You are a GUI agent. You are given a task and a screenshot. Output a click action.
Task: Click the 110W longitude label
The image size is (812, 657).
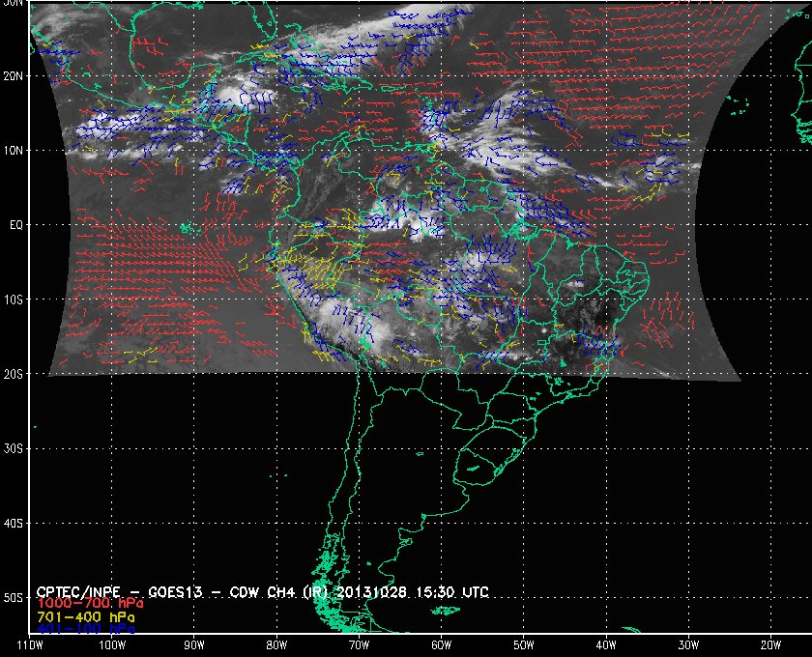coord(30,645)
